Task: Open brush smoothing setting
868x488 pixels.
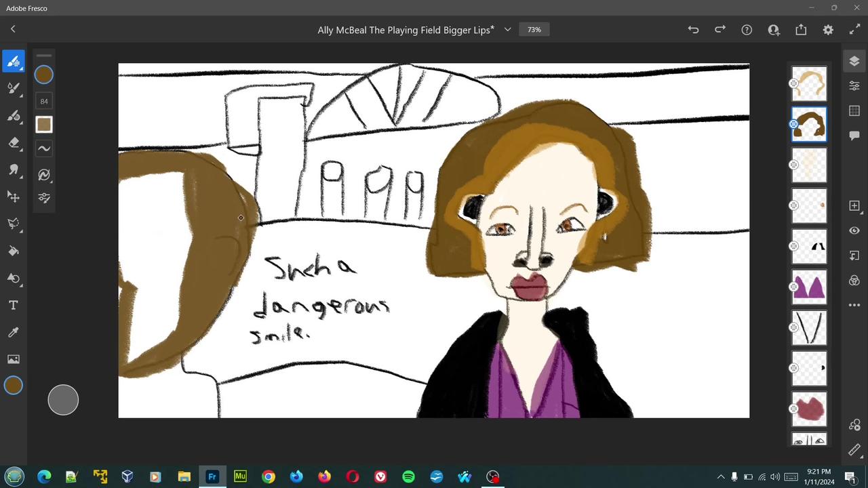Action: (44, 148)
